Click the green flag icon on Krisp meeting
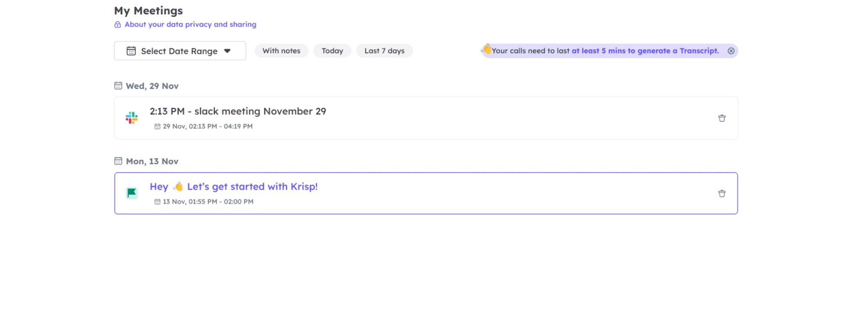The width and height of the screenshot is (868, 326). (132, 193)
